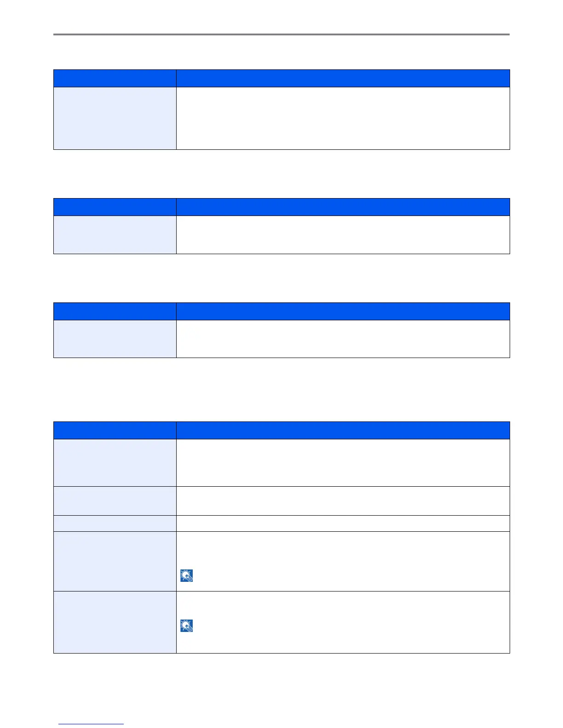
Task: Click the white cell in the third table
Action: 343,339
